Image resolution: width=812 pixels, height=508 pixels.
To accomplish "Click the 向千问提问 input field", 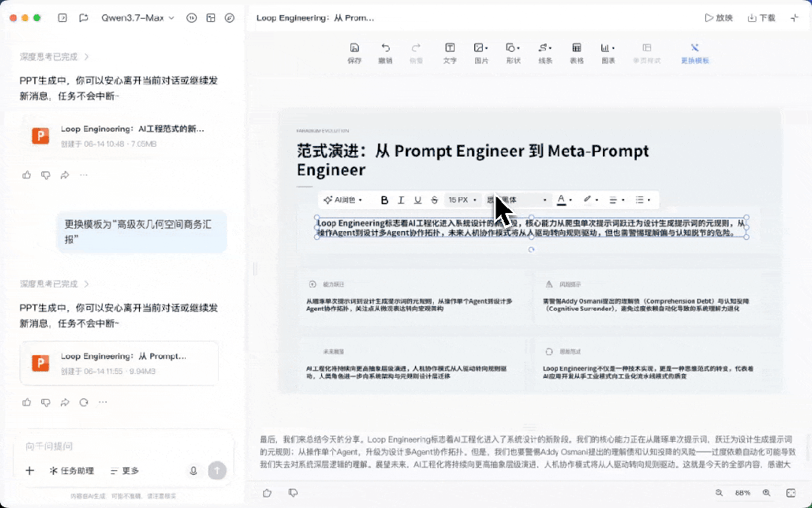I will 123,446.
